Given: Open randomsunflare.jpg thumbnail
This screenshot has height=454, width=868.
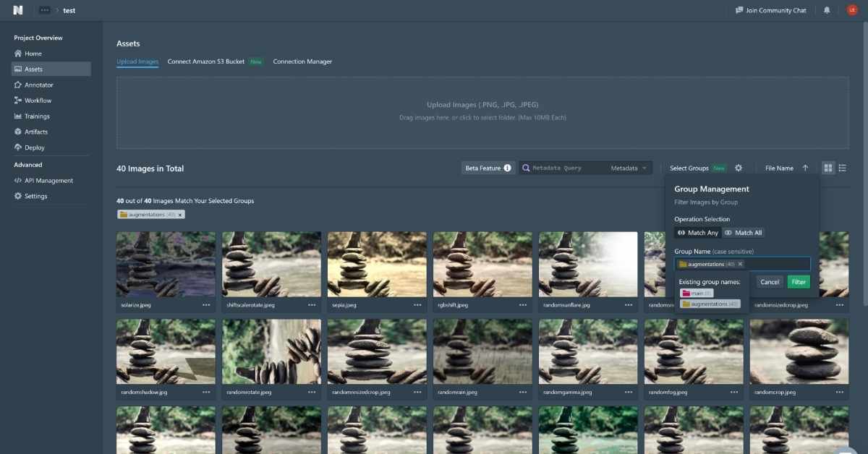Looking at the screenshot, I should tap(588, 264).
